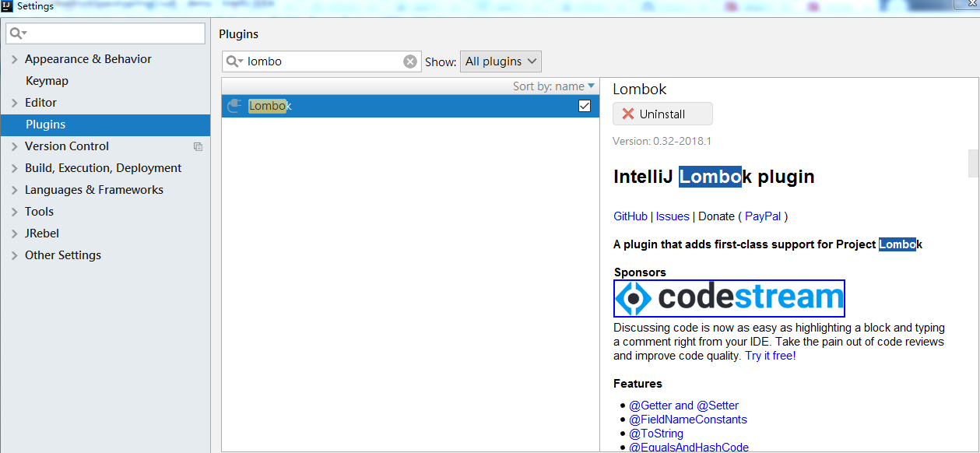Open the Sort by name dropdown
Image resolution: width=980 pixels, height=453 pixels.
[x=553, y=86]
